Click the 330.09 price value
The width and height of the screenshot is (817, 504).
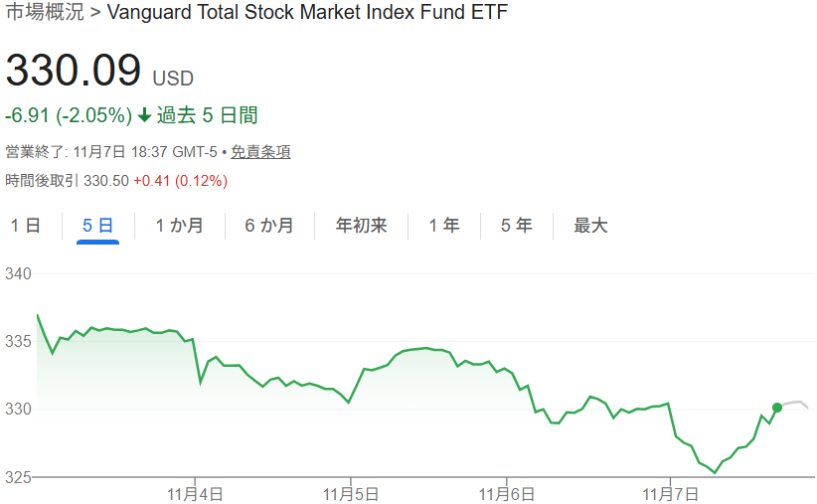click(74, 72)
